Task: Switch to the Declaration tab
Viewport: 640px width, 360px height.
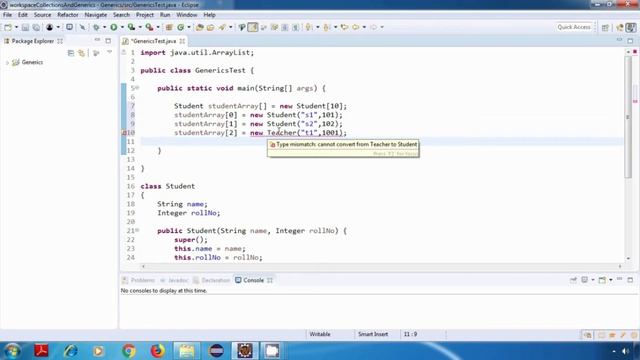Action: (212, 280)
